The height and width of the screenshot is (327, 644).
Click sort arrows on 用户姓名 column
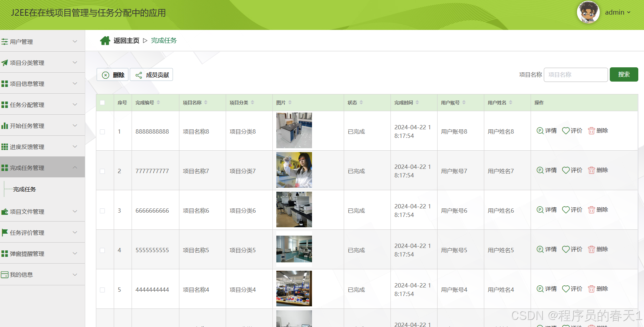(511, 103)
